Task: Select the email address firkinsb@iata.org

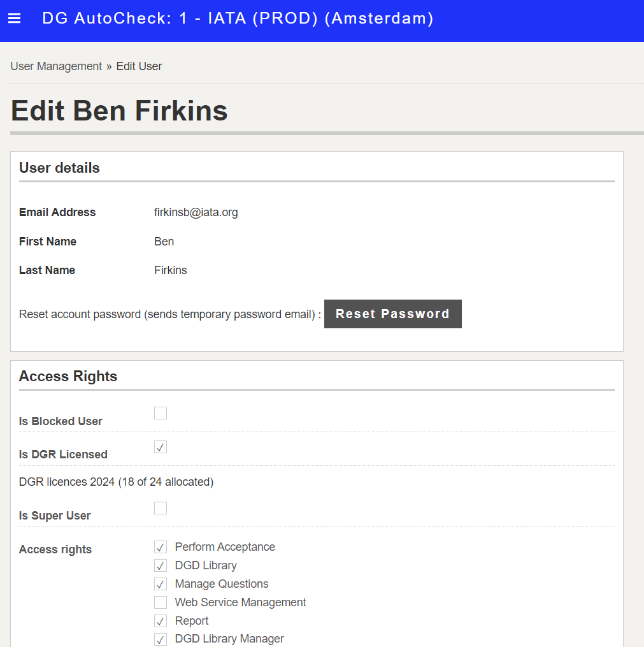Action: (x=196, y=212)
